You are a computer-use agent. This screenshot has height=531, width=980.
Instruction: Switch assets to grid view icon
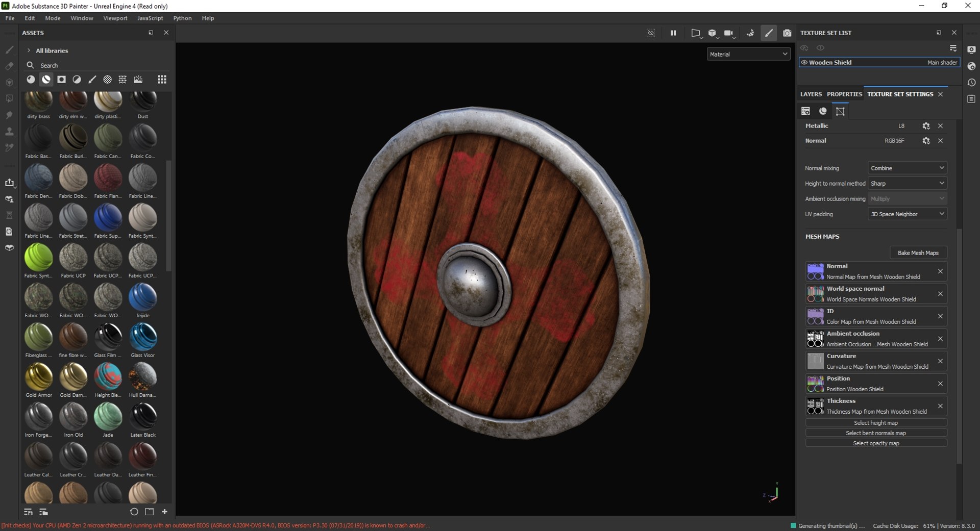coord(162,80)
